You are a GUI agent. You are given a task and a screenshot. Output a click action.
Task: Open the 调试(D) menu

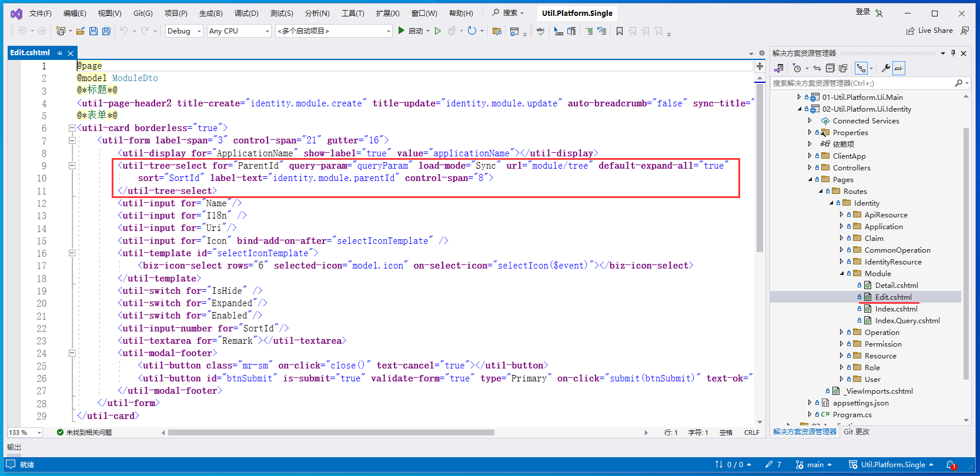pyautogui.click(x=246, y=13)
